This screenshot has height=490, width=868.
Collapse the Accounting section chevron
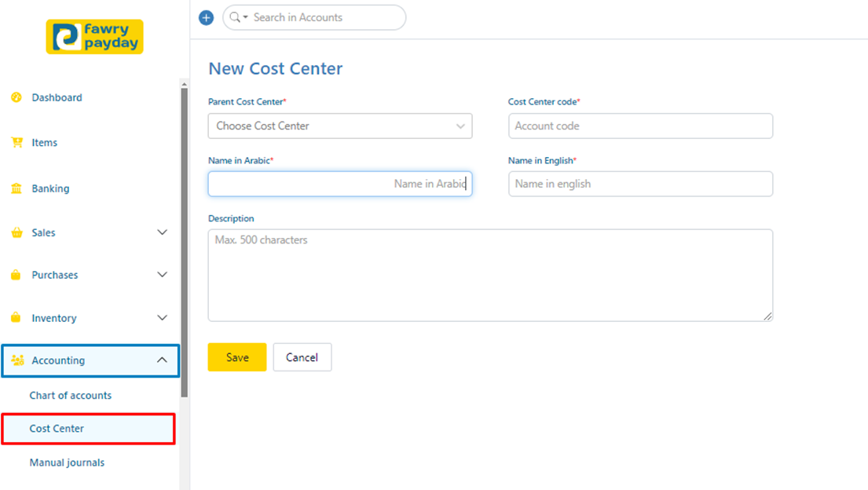coord(163,360)
